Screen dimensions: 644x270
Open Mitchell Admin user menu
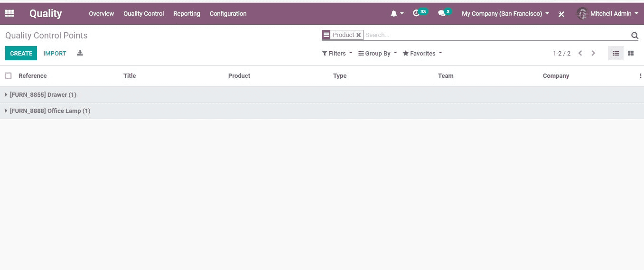[607, 14]
